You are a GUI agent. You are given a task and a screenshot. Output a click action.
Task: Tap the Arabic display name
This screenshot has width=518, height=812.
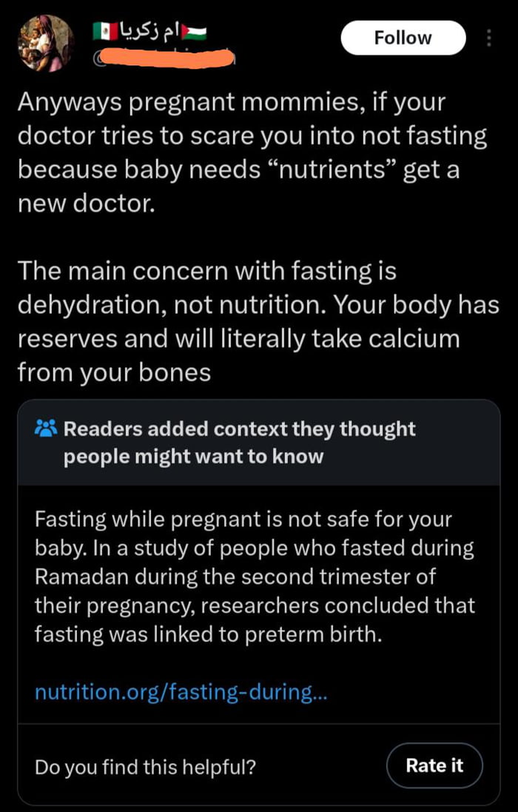click(151, 32)
